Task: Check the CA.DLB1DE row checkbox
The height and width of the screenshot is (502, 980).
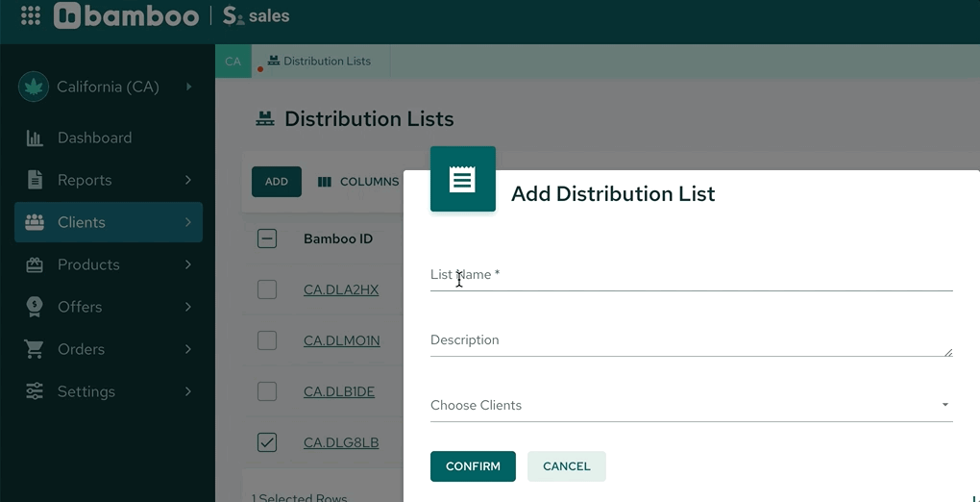Action: point(267,391)
